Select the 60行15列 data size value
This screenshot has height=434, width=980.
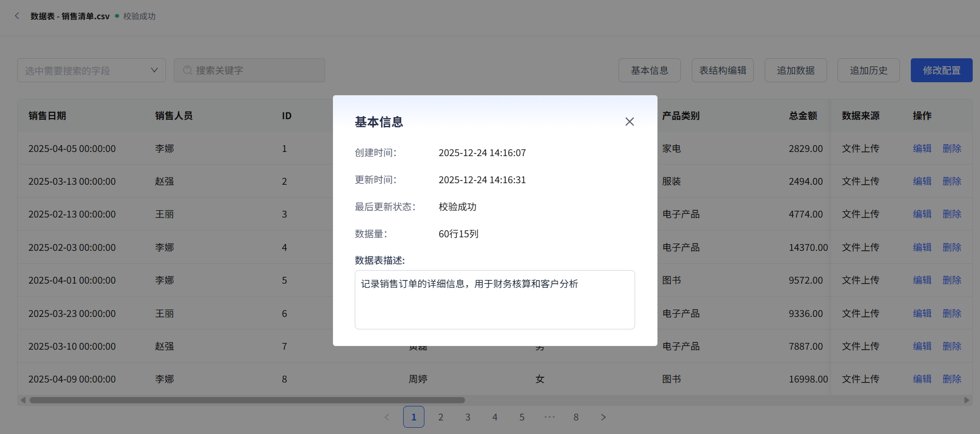pyautogui.click(x=458, y=234)
